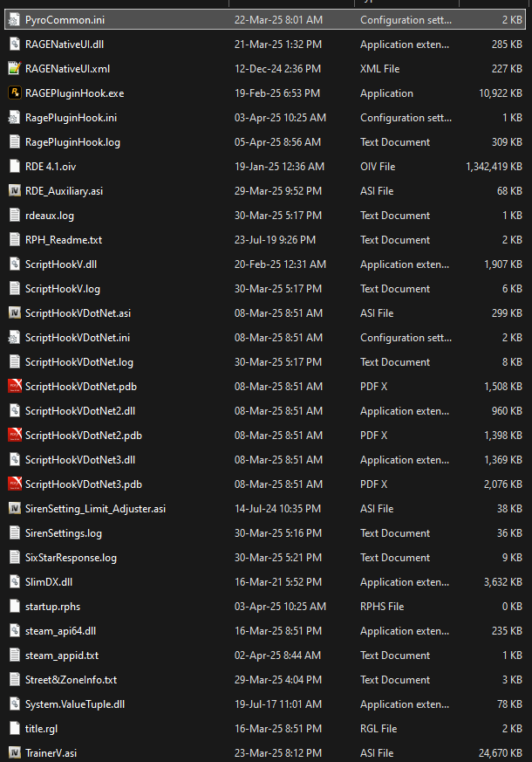The height and width of the screenshot is (762, 532).
Task: Click the Application type entry for RAGEPluginHook.exe
Action: click(386, 93)
